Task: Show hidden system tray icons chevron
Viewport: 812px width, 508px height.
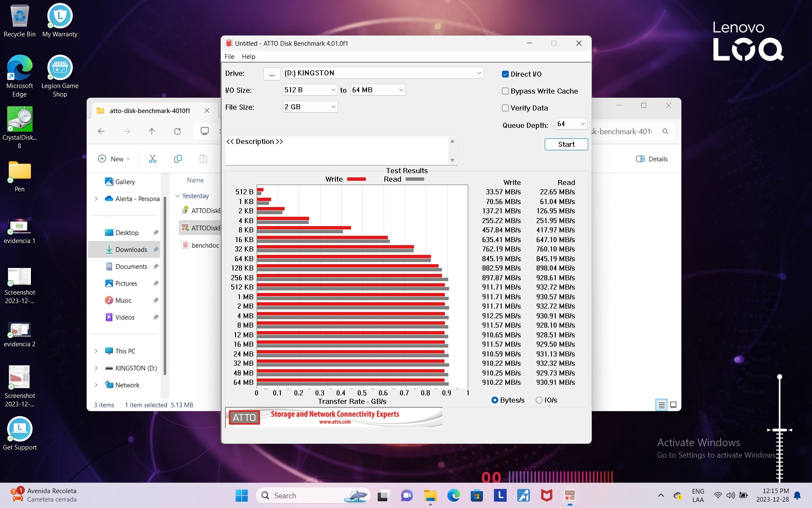Action: 661,495
